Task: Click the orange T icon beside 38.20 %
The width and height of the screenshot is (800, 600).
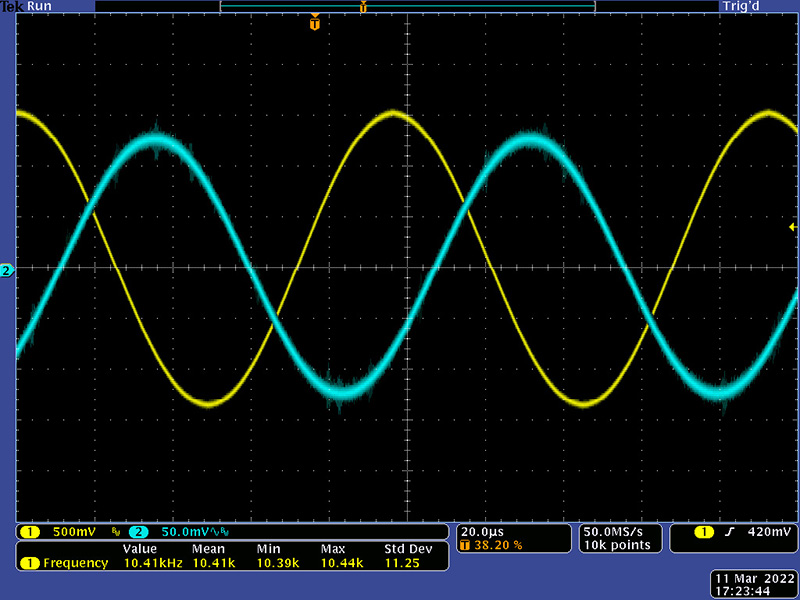Action: coord(464,545)
